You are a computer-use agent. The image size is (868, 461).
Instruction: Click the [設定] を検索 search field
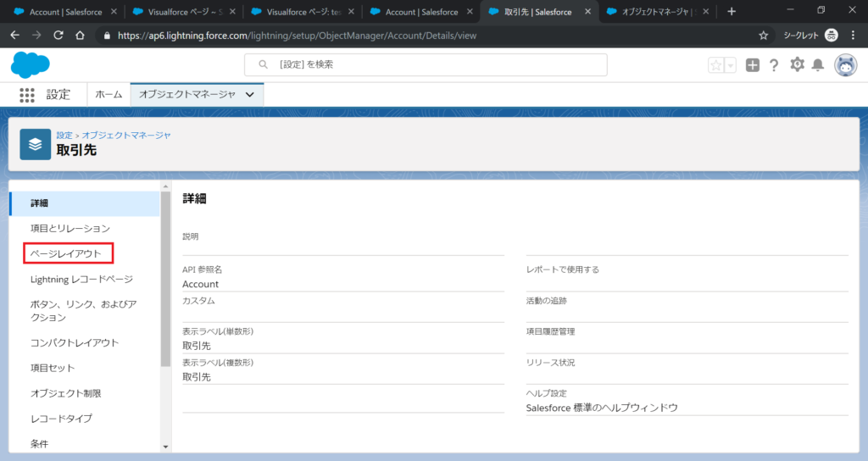click(426, 64)
